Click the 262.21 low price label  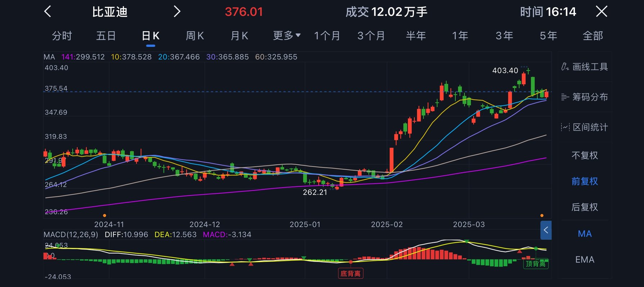[315, 192]
